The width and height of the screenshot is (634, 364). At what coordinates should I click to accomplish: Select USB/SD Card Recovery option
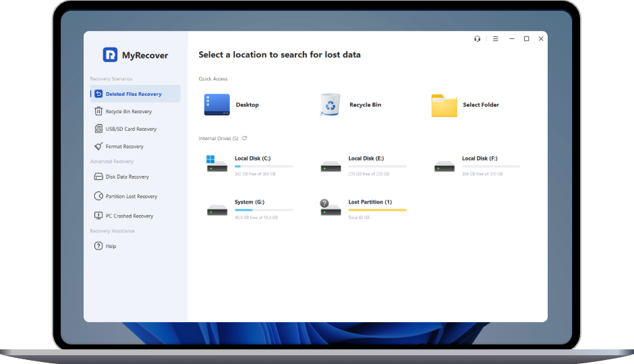131,129
